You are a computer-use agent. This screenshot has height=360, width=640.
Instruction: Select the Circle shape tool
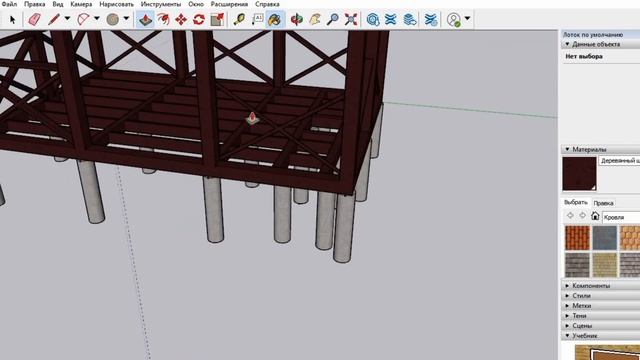coord(113,19)
